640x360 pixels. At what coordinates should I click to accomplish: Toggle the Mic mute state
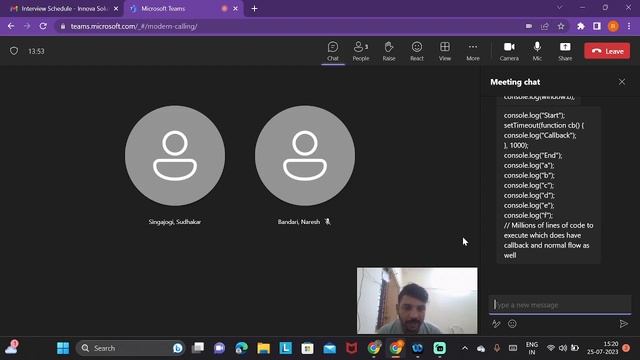click(x=537, y=51)
